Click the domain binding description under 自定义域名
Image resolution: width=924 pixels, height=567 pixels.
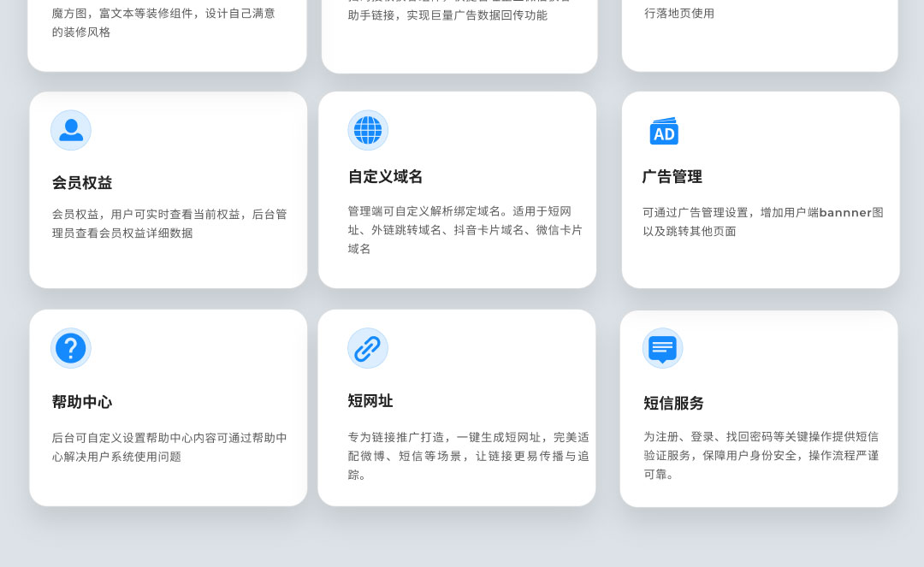[465, 229]
